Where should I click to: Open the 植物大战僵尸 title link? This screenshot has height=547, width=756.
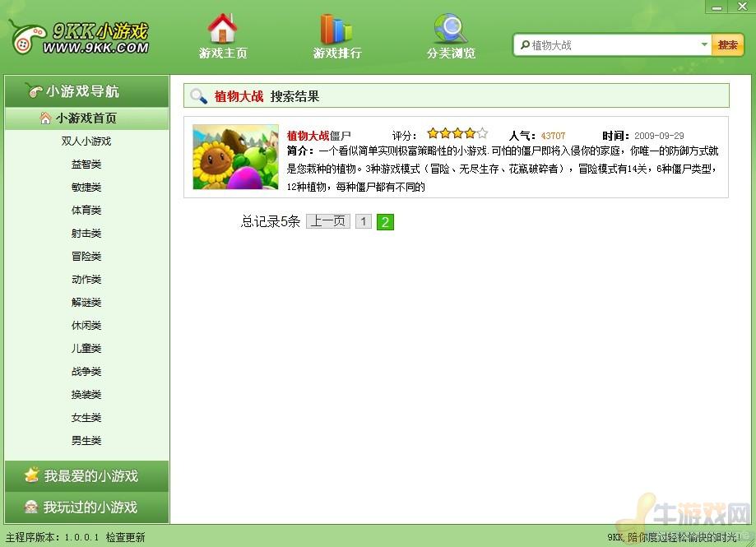[318, 136]
